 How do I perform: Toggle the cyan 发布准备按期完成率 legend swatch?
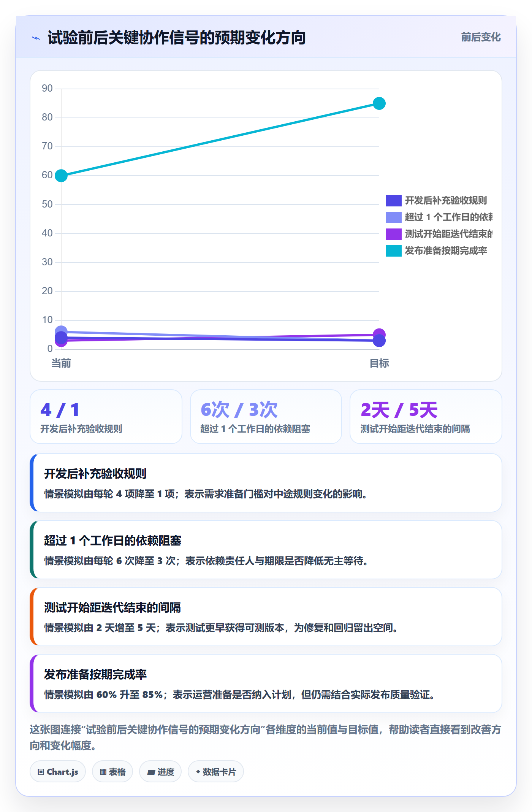click(x=393, y=251)
